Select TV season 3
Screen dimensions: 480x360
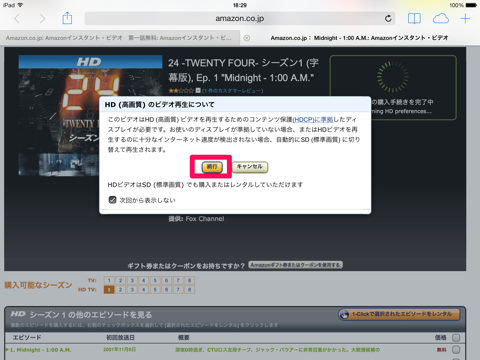[132, 280]
